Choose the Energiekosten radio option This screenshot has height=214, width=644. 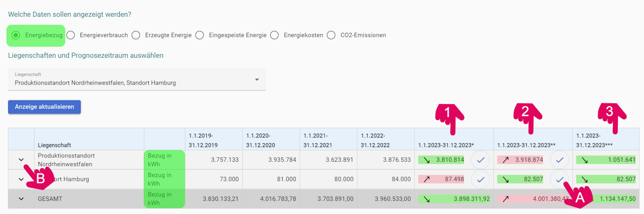(275, 35)
